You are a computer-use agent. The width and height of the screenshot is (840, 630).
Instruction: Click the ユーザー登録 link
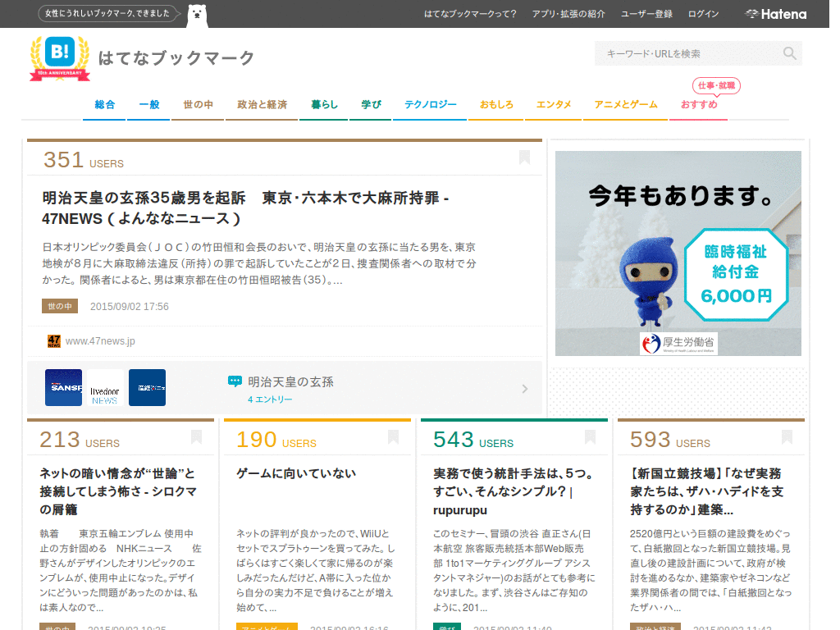coord(646,14)
